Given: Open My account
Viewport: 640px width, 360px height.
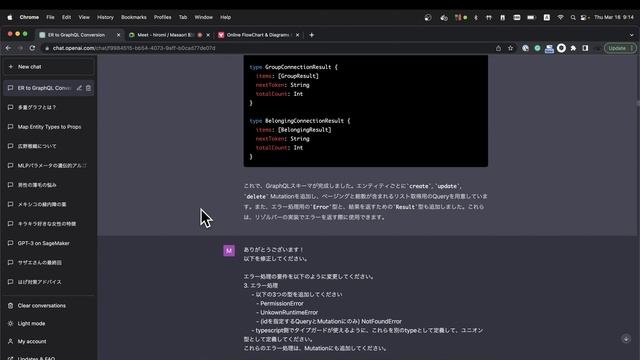Looking at the screenshot, I should [x=49, y=341].
